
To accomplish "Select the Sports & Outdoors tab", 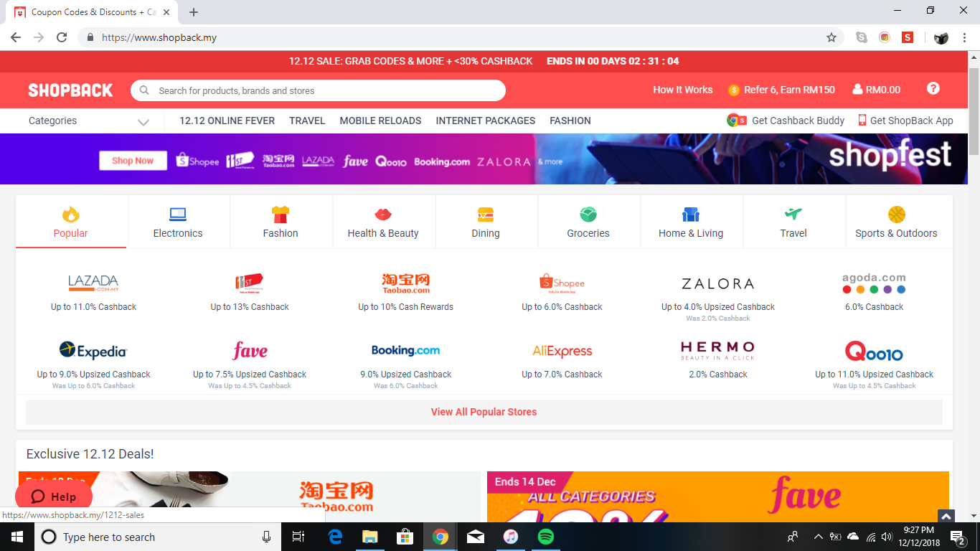I will point(896,222).
